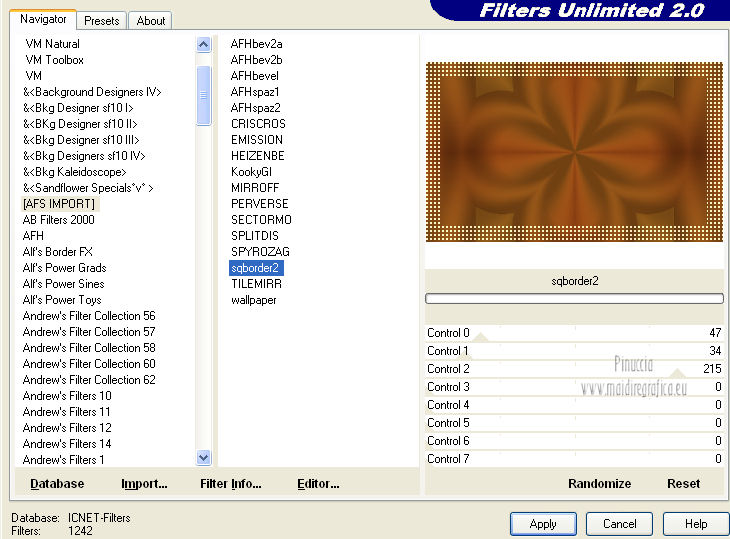
Task: Reset the filter controls
Action: tap(683, 484)
